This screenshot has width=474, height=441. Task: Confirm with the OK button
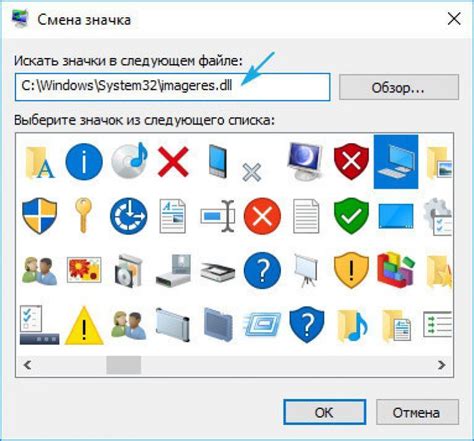[x=325, y=412]
